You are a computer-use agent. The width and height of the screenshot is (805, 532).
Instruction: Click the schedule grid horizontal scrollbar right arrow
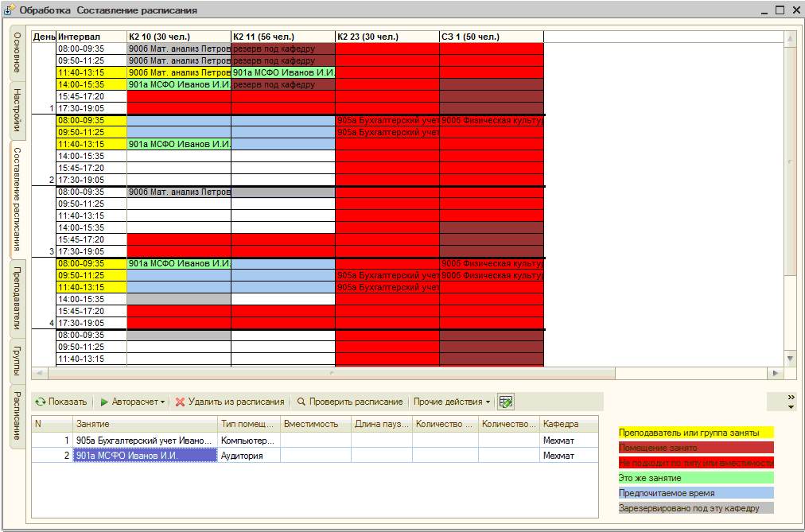coord(776,373)
